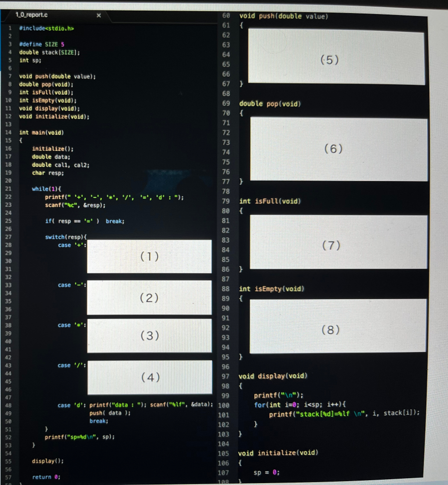Click line number 14 in the gutter
Image resolution: width=448 pixels, height=485 pixels.
tap(8, 133)
